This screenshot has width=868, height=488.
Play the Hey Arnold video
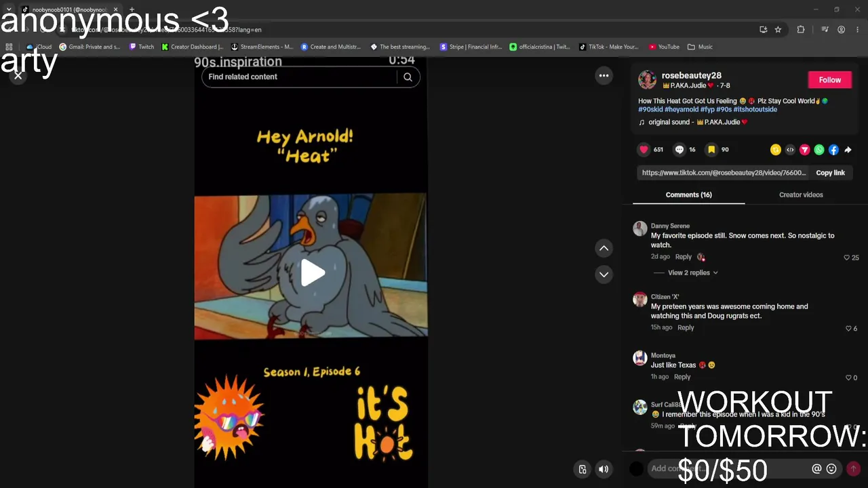(313, 273)
